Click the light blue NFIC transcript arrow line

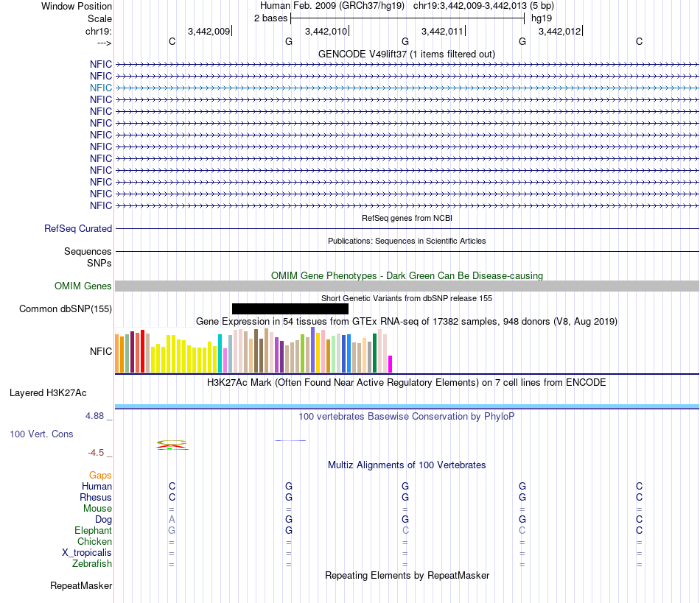click(407, 88)
